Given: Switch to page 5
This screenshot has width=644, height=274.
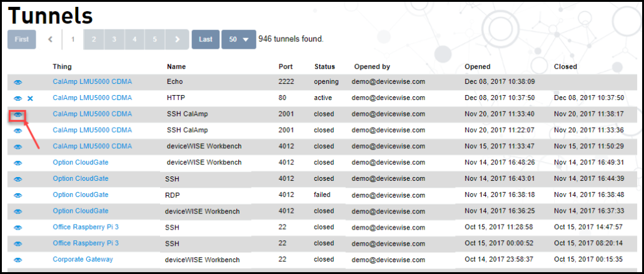Looking at the screenshot, I should [155, 39].
